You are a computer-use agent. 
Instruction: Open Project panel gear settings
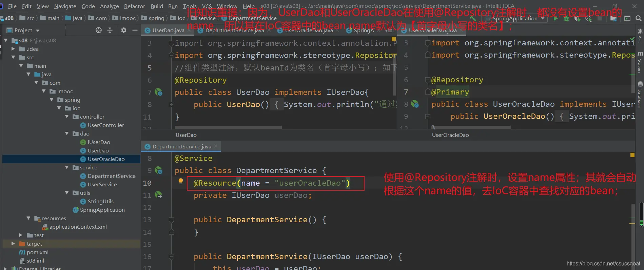(124, 30)
